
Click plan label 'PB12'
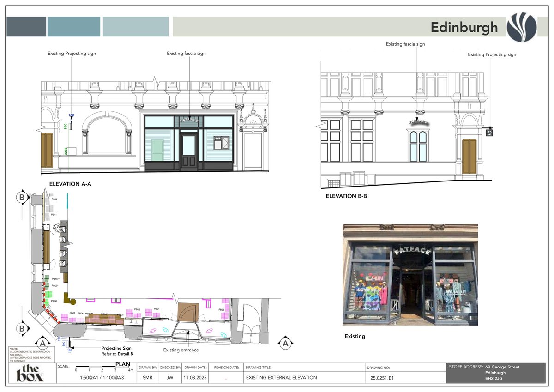pos(54,199)
